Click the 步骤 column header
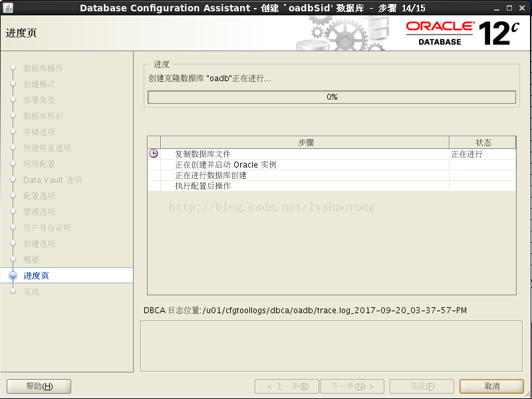532x399 pixels. [305, 142]
